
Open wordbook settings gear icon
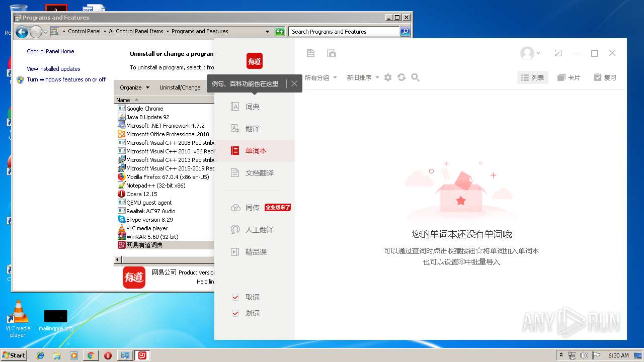click(388, 77)
